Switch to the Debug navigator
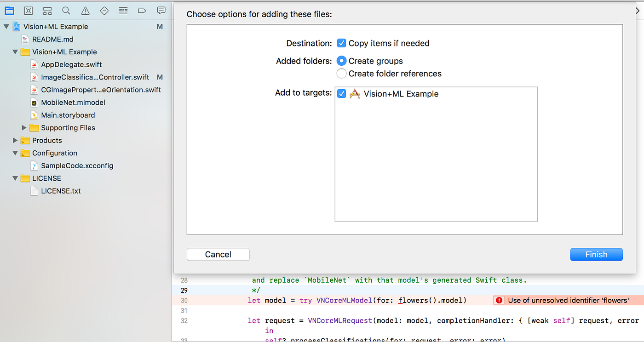 [123, 11]
